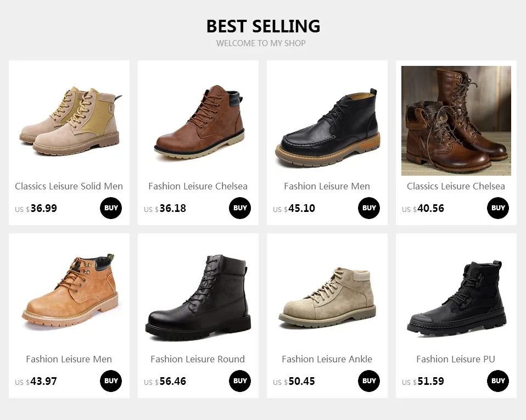Viewport: 526px width, 420px height.
Task: Click BUY button for the $40.56 boots
Action: click(x=498, y=208)
